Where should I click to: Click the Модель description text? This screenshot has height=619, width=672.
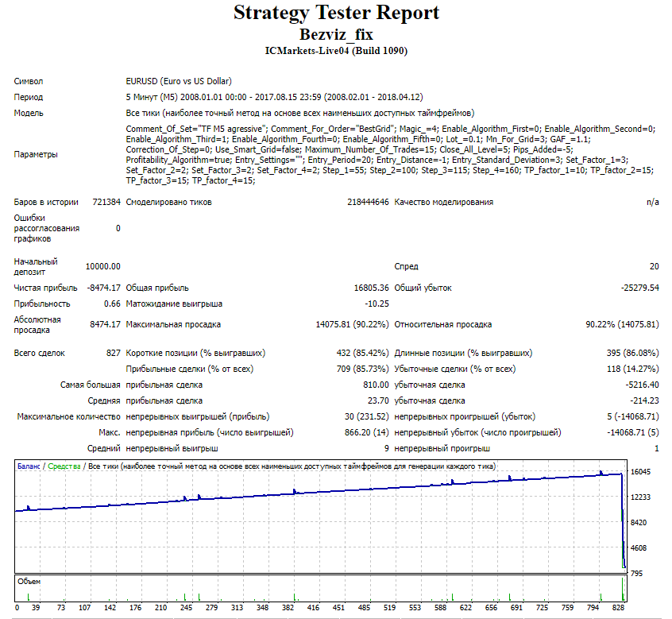pos(300,113)
